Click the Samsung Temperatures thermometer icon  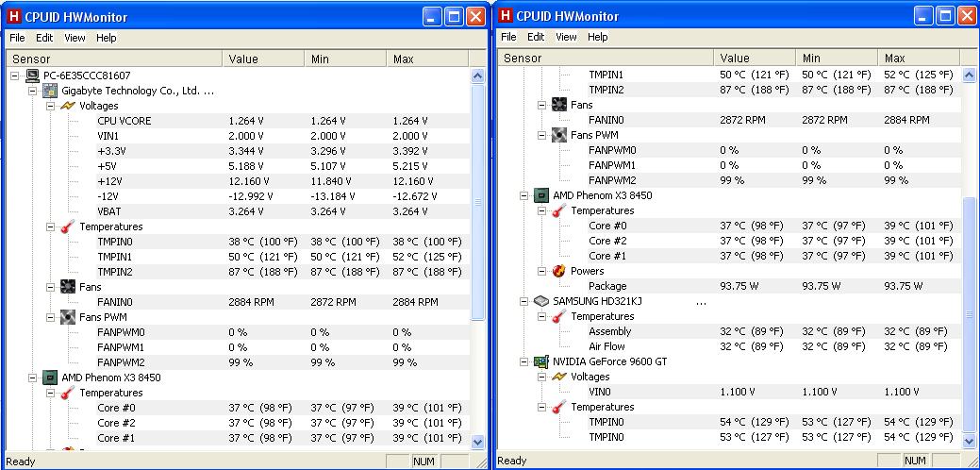(x=559, y=316)
